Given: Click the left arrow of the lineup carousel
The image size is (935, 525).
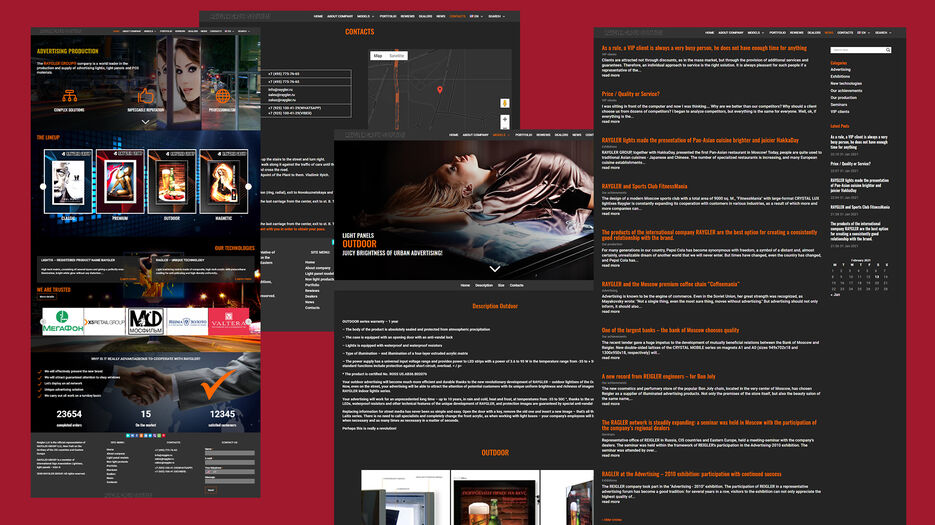Looking at the screenshot, I should click(43, 186).
